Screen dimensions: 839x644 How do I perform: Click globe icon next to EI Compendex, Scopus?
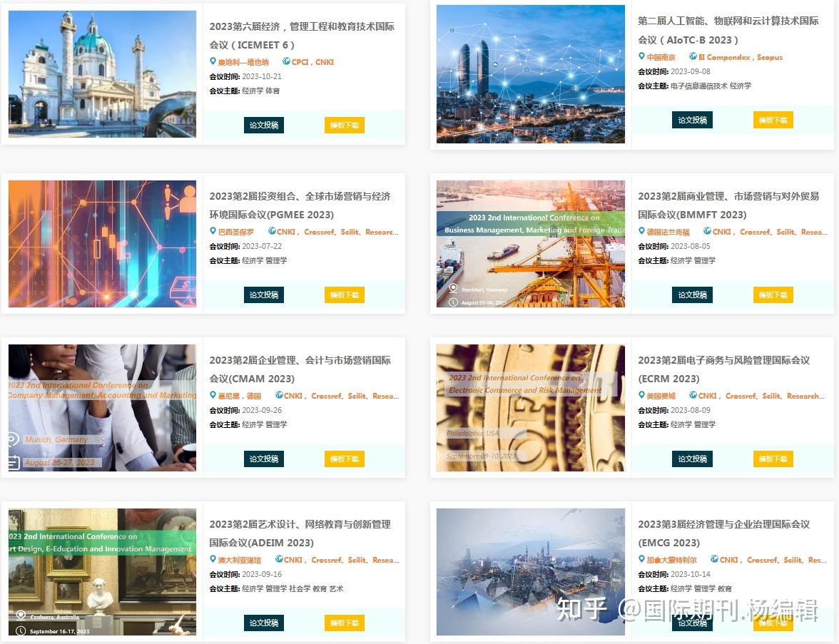(693, 56)
